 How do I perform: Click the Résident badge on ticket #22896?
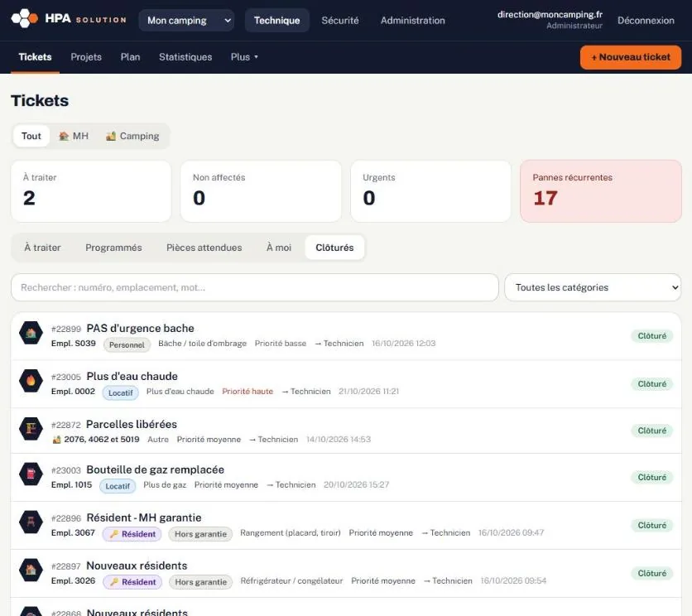[132, 534]
